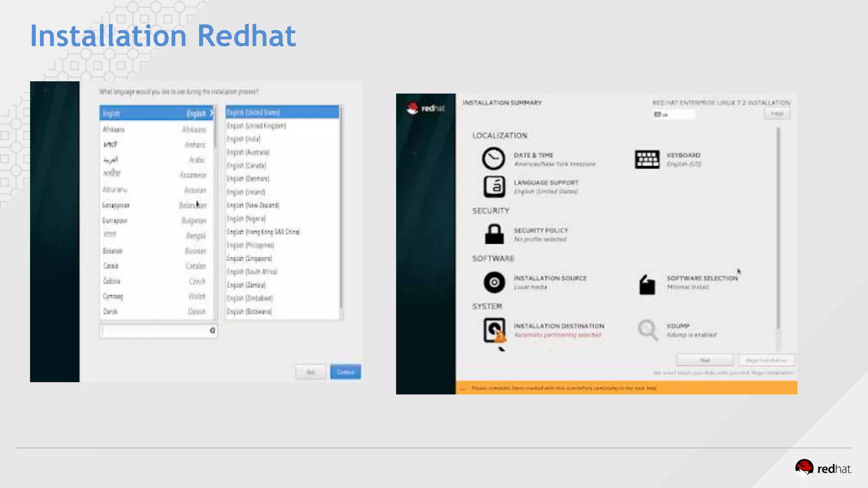Click the us keyboard layout indicator
This screenshot has width=868, height=488.
coord(673,114)
